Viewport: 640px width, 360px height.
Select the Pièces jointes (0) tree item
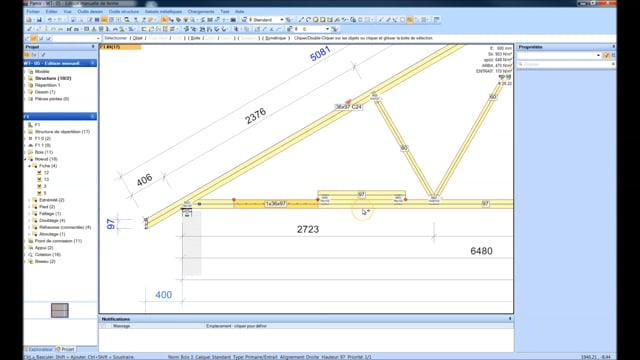tap(51, 99)
